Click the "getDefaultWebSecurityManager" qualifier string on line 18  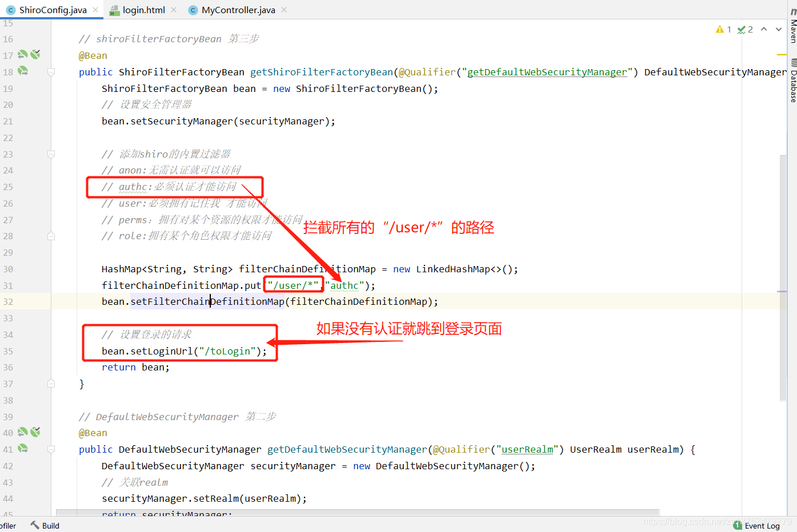[x=547, y=72]
